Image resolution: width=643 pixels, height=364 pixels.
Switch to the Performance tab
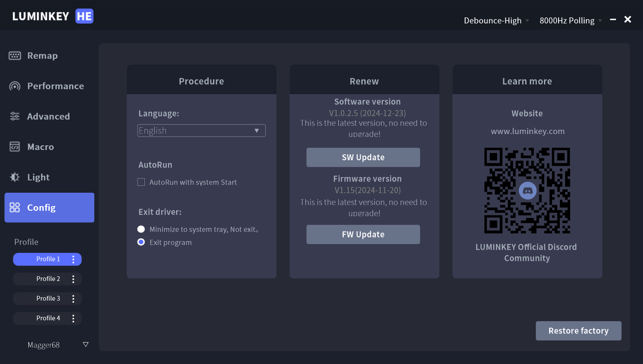[49, 86]
